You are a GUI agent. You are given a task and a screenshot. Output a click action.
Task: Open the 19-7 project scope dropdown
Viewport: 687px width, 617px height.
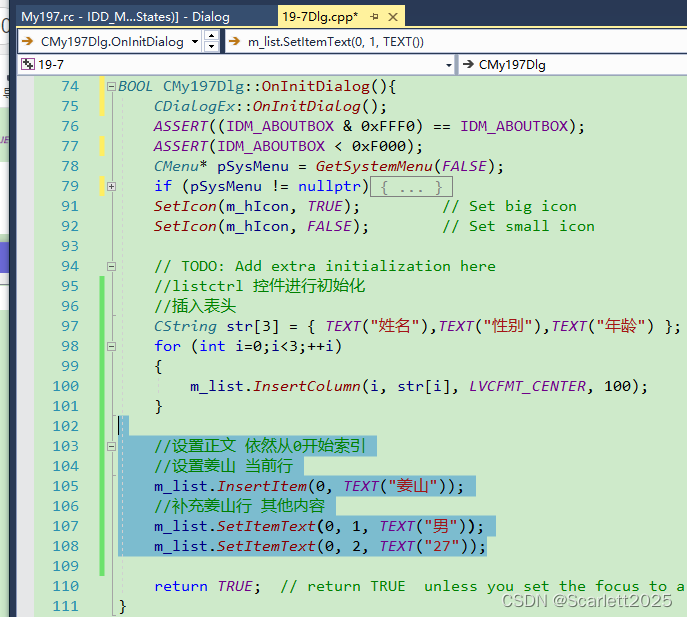449,65
